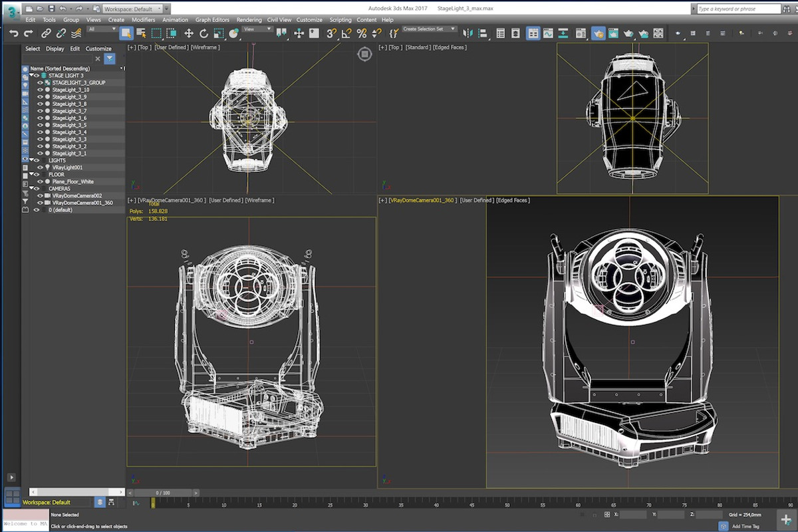The image size is (798, 532).
Task: Click the Mirror tool icon
Action: click(468, 33)
